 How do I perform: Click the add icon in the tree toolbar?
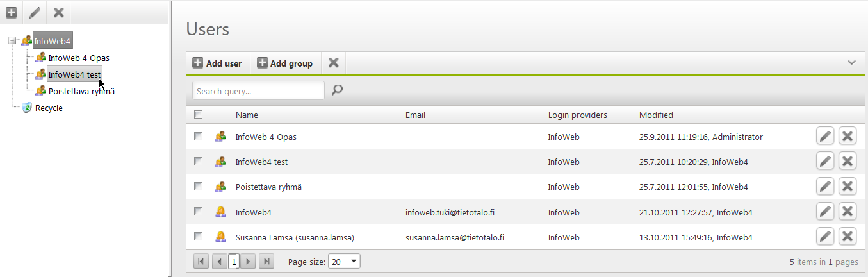11,12
